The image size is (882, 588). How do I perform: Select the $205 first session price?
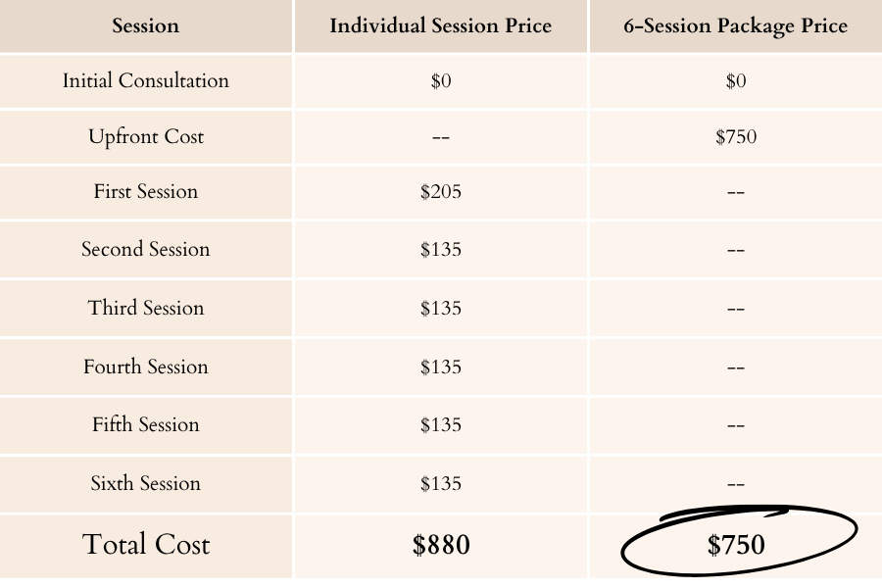point(440,192)
